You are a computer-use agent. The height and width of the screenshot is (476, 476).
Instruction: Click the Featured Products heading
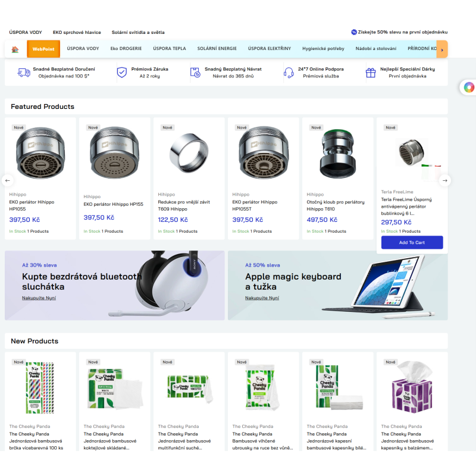coord(42,107)
